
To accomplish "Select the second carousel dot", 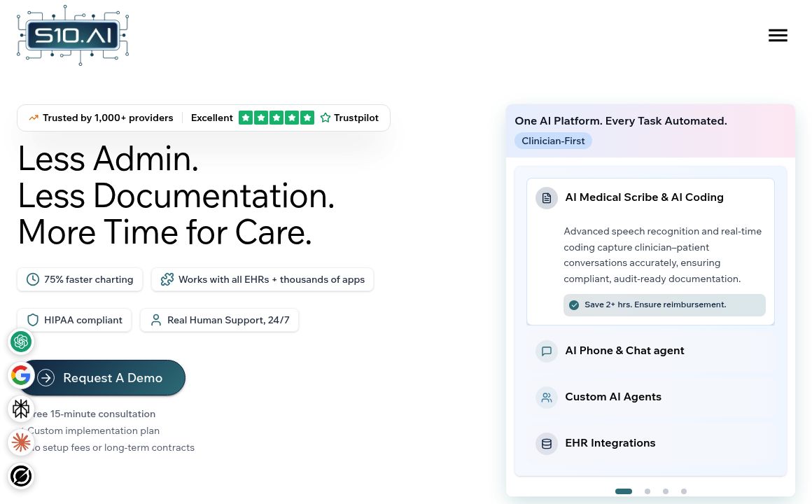I will click(x=647, y=491).
